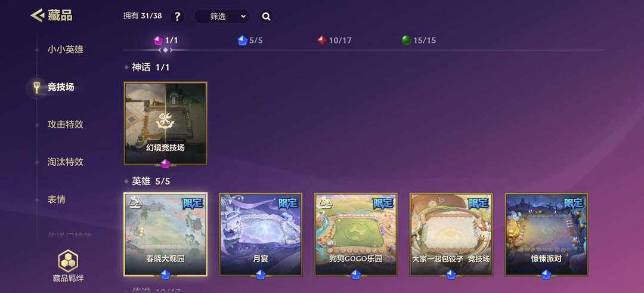Collapse the 神话 1/1 section header

(x=147, y=67)
